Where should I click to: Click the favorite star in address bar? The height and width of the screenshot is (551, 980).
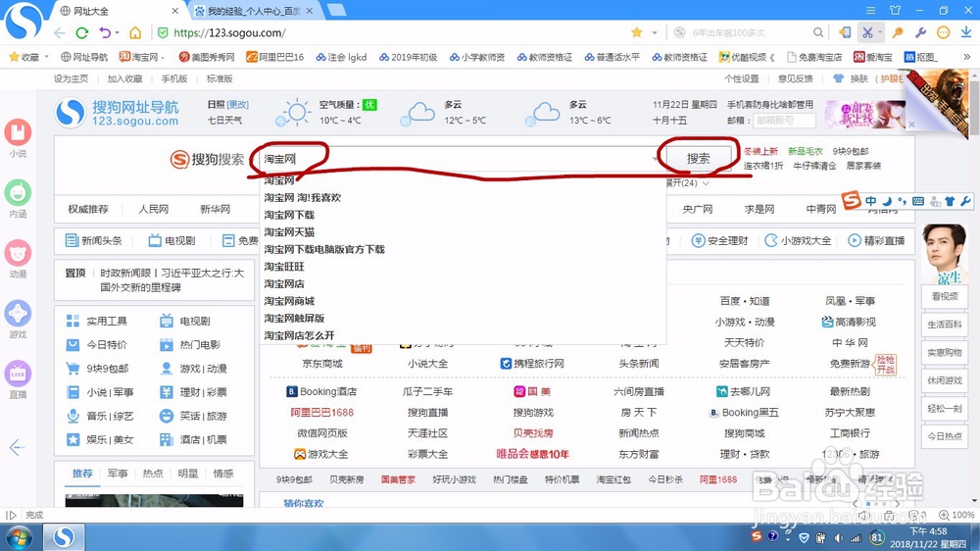(x=636, y=32)
